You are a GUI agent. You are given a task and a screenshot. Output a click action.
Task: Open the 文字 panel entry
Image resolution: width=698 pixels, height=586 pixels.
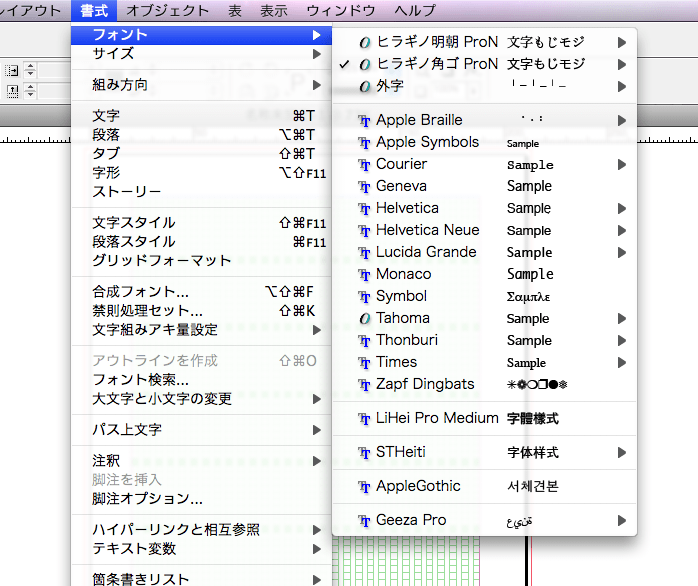201,116
